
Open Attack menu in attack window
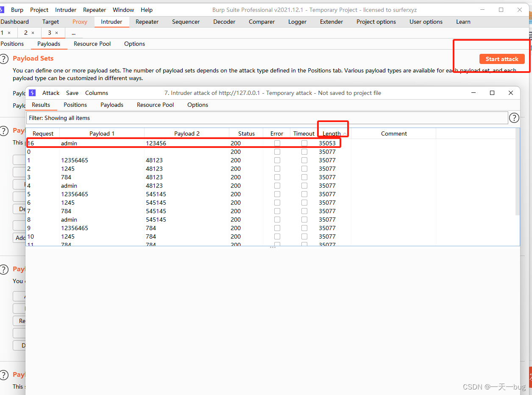click(x=51, y=93)
